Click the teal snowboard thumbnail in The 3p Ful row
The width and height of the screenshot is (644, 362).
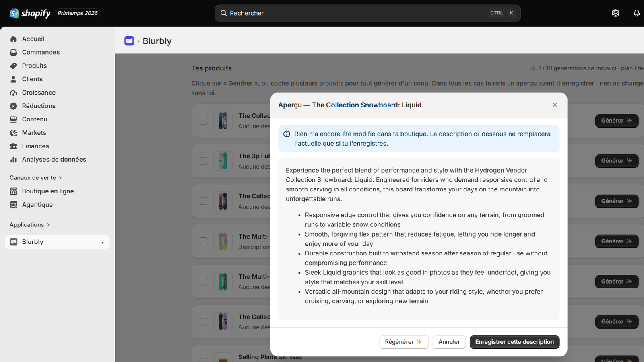coord(223,161)
